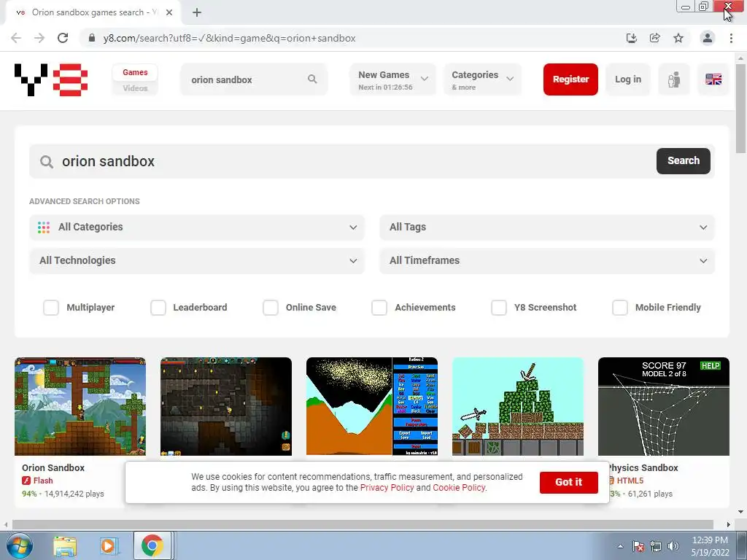
Task: Check the Online Save option
Action: point(271,308)
